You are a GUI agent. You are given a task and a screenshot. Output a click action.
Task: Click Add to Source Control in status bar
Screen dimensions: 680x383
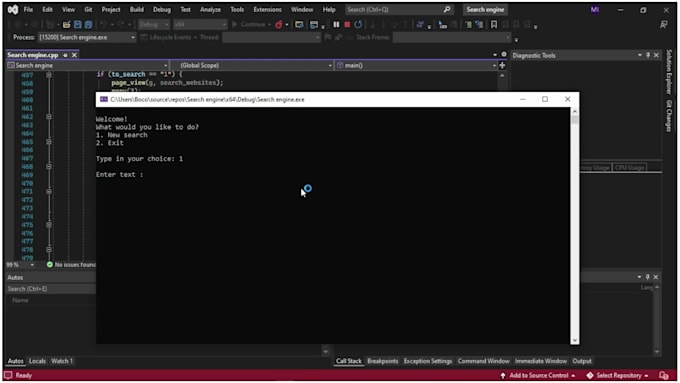(538, 376)
